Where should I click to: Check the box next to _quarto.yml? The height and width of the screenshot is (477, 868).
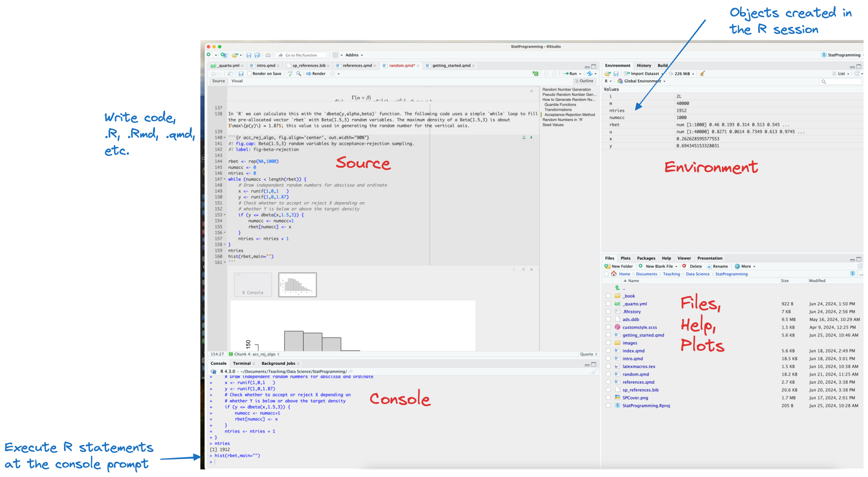coord(608,304)
